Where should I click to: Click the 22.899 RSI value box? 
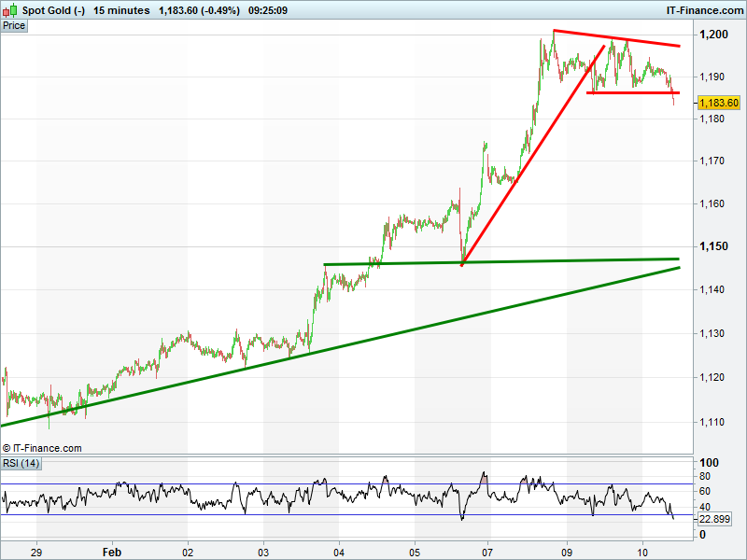(714, 519)
